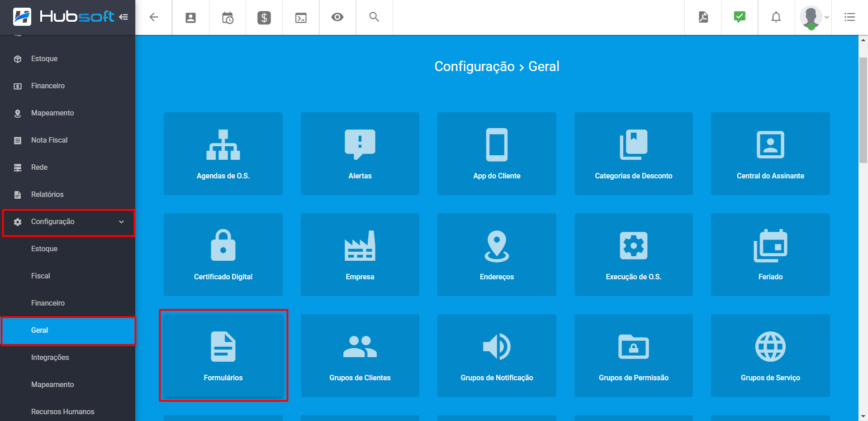The height and width of the screenshot is (421, 868).
Task: Click the green checkmark message icon
Action: (740, 17)
